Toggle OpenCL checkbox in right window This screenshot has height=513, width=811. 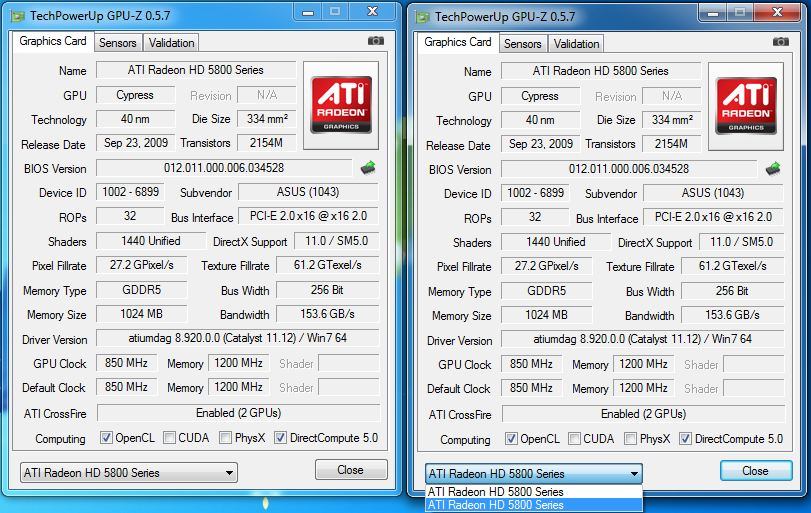(x=511, y=439)
